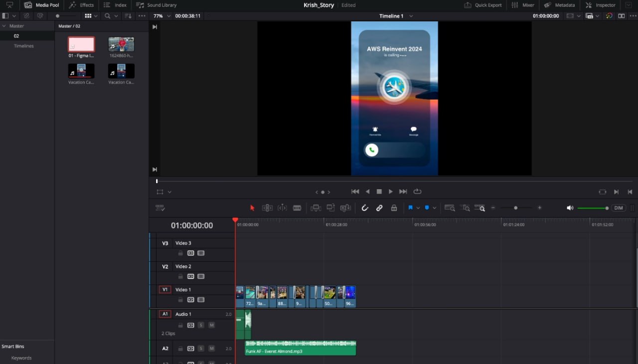The width and height of the screenshot is (638, 364).
Task: Activate the Trim Edit Mode tool
Action: coord(267,208)
